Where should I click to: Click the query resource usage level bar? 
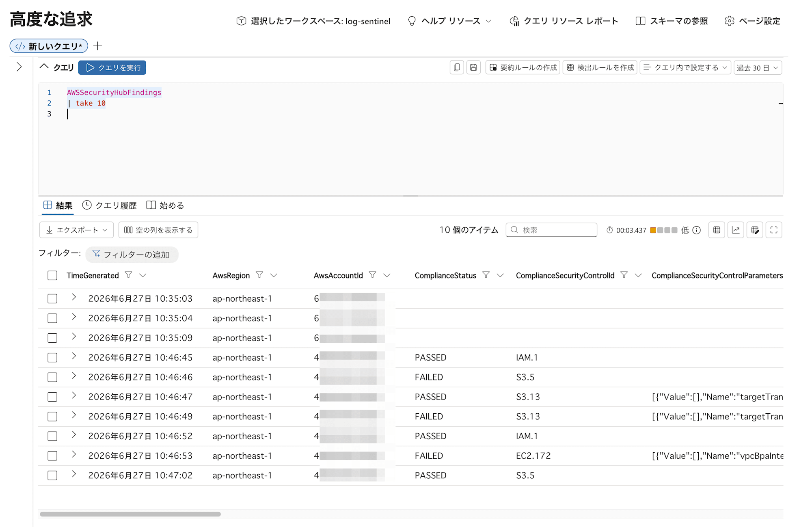pyautogui.click(x=664, y=230)
